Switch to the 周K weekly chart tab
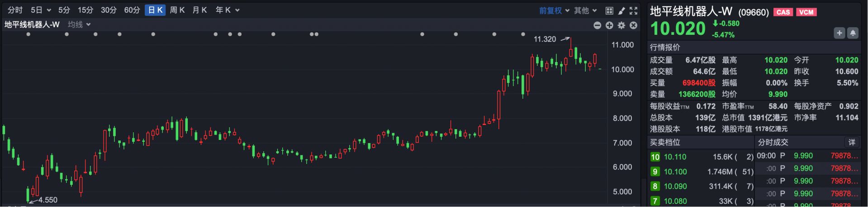The image size is (868, 207). 177,10
